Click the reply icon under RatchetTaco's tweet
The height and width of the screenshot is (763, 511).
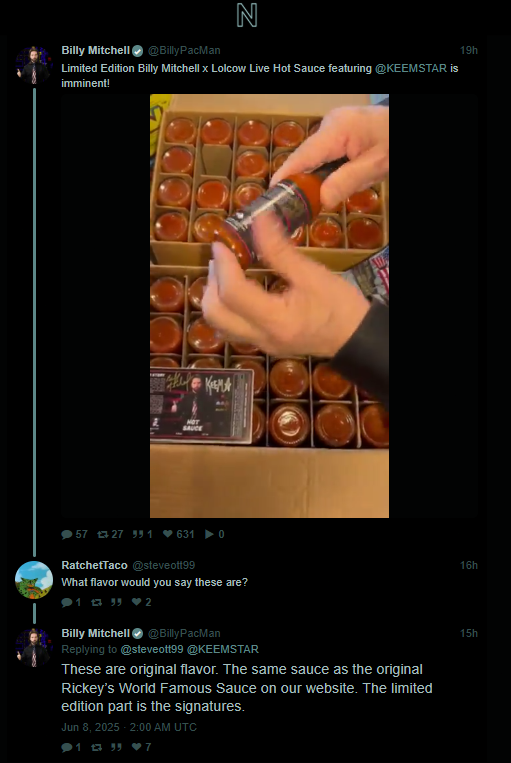[x=67, y=602]
